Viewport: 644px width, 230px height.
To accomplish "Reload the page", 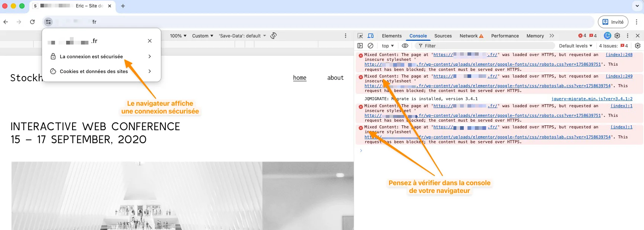I will point(32,22).
